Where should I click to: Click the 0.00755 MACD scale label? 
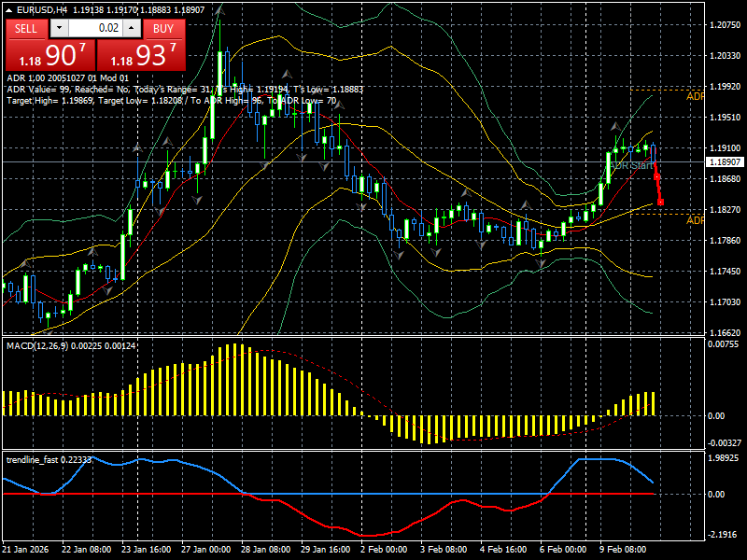pyautogui.click(x=724, y=344)
